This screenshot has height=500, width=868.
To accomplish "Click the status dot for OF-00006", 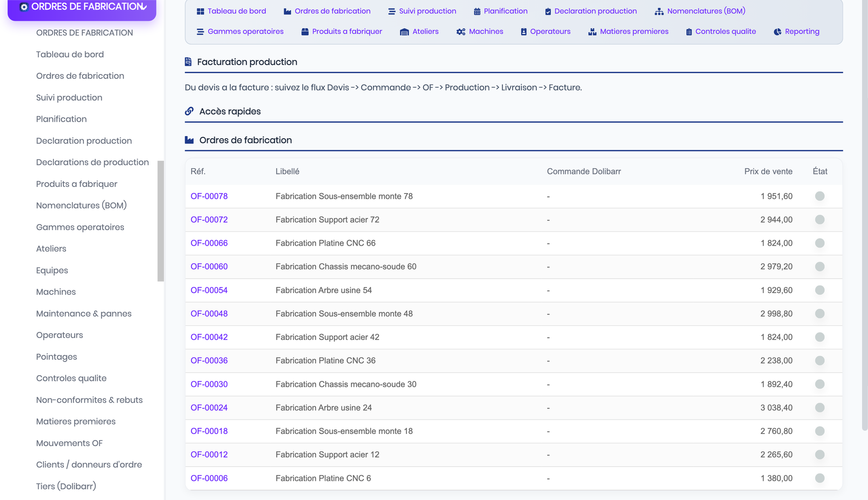I will pyautogui.click(x=819, y=478).
